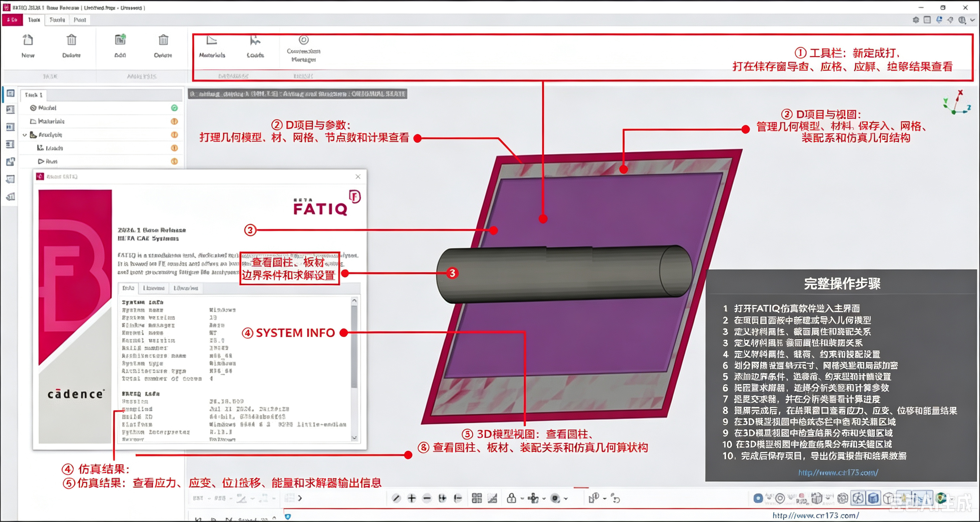The width and height of the screenshot is (980, 522).
Task: Click Delete trash icon in Analysis group
Action: pyautogui.click(x=163, y=40)
